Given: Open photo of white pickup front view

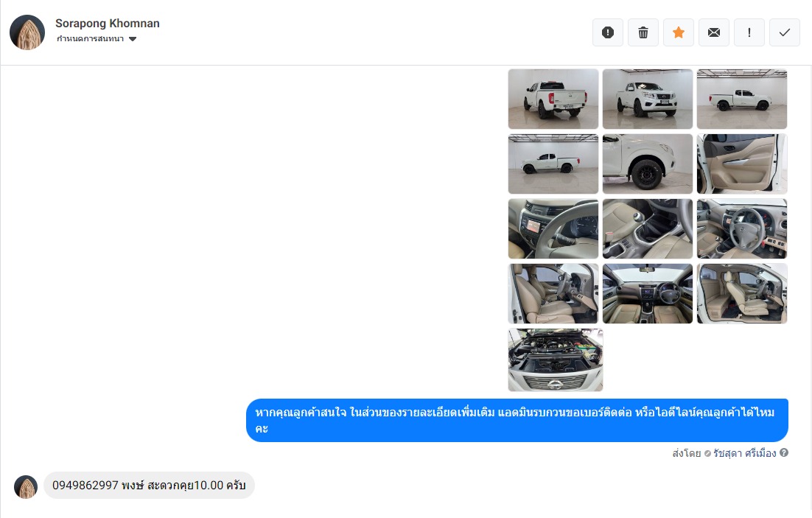Looking at the screenshot, I should [x=648, y=99].
